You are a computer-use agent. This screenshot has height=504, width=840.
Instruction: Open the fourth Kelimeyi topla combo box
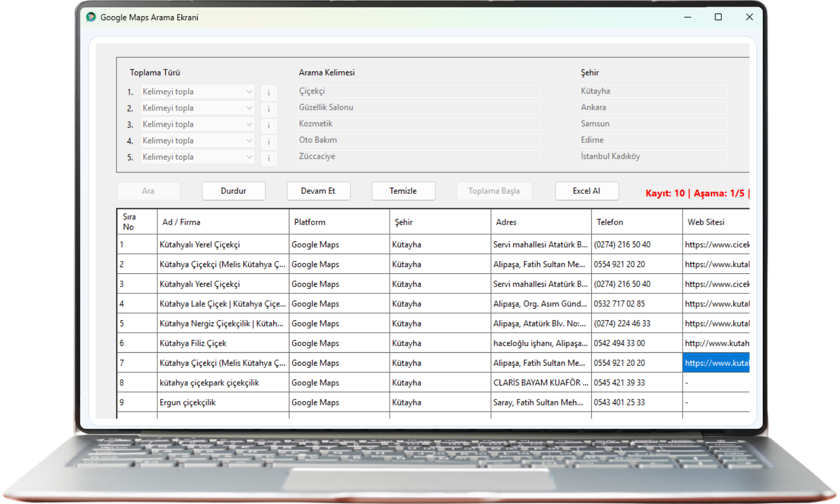point(197,141)
